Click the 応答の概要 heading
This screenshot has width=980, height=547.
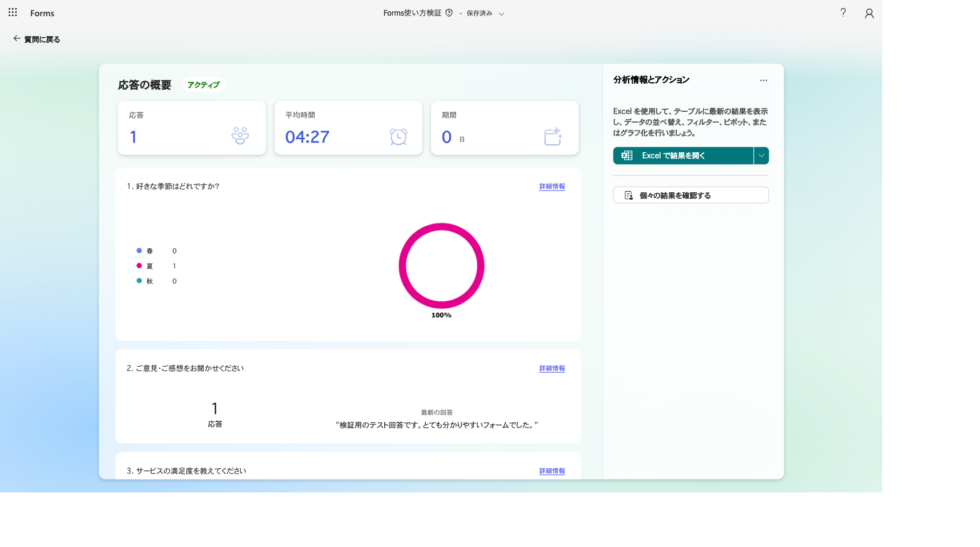pyautogui.click(x=145, y=85)
